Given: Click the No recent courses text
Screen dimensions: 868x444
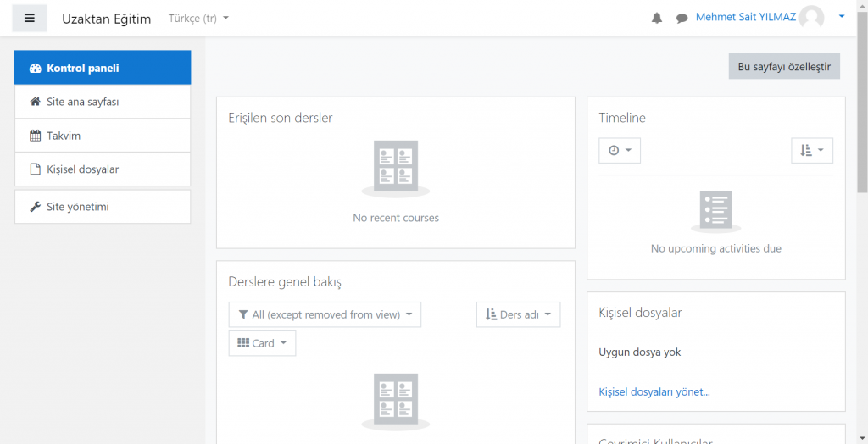Looking at the screenshot, I should click(396, 218).
